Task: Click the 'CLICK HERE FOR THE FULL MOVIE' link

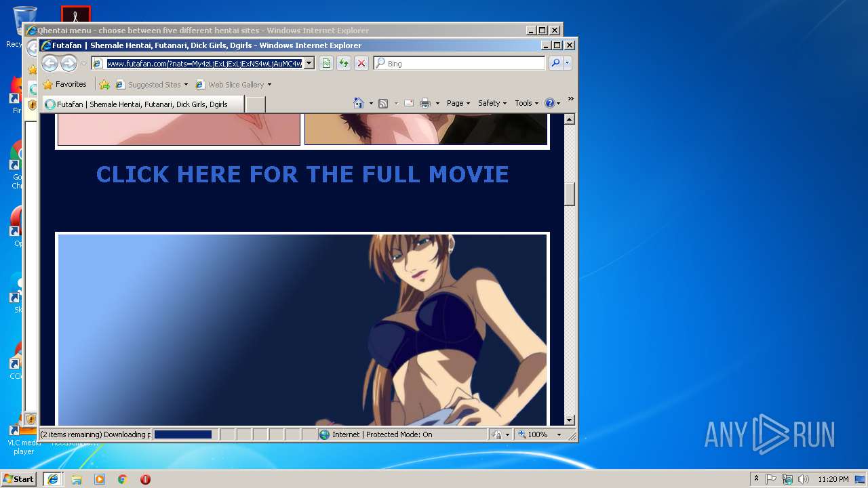Action: (x=302, y=174)
